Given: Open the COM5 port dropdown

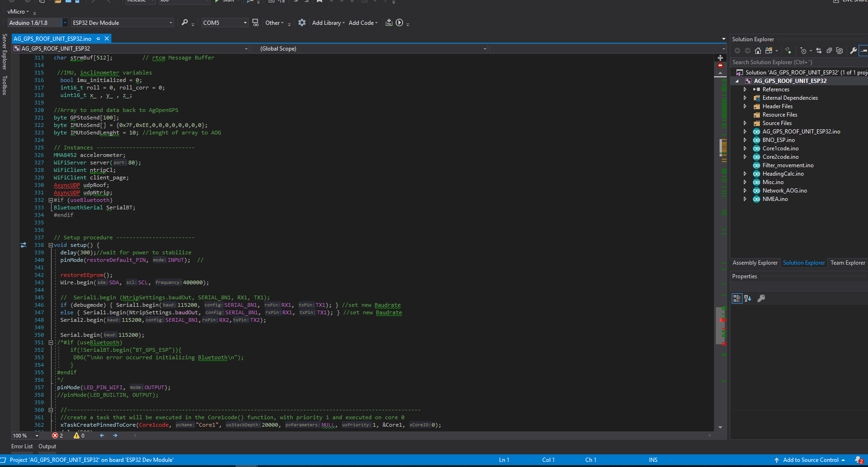Looking at the screenshot, I should (x=245, y=22).
